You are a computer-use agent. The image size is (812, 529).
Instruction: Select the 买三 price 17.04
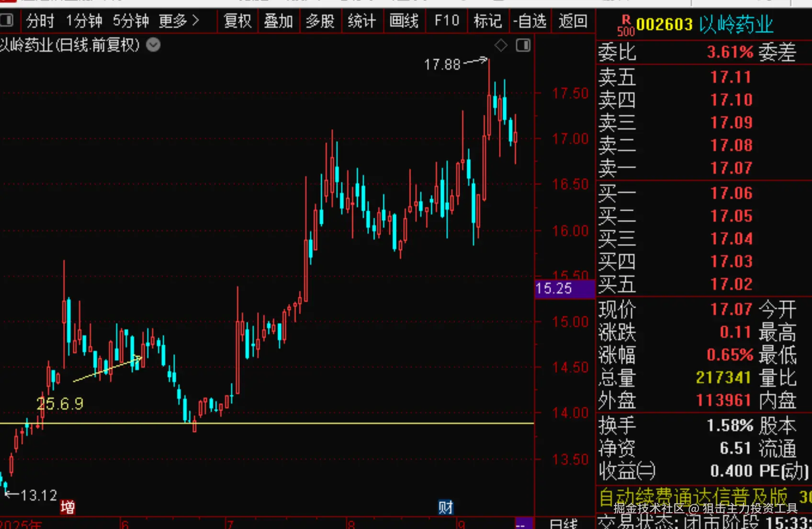[731, 238]
